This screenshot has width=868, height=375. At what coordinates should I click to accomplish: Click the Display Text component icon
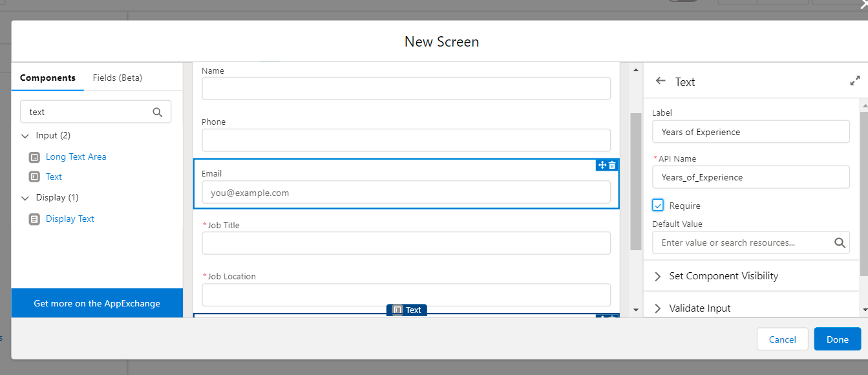[34, 219]
